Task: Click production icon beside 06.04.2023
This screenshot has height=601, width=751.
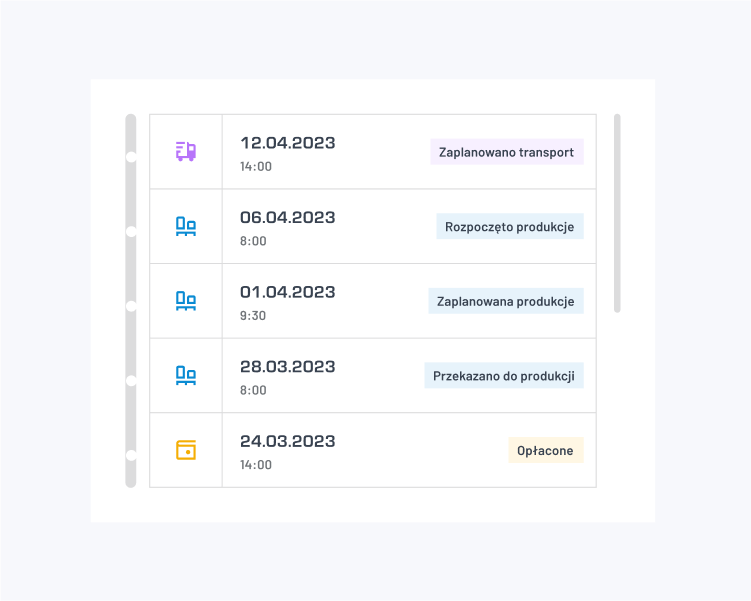Action: pos(186,226)
